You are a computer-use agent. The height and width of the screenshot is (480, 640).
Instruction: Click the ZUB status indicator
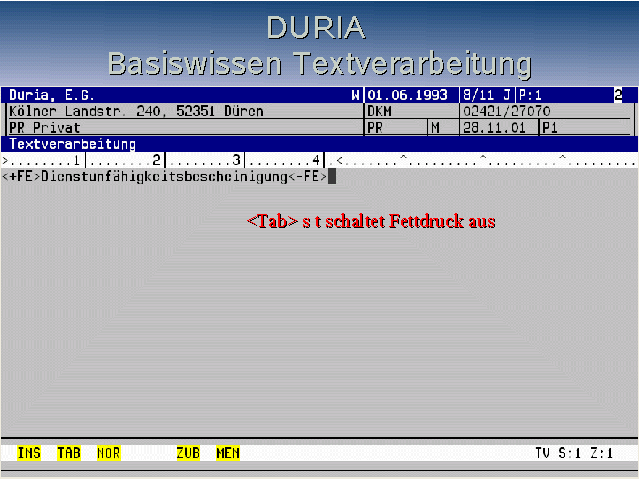pos(188,453)
